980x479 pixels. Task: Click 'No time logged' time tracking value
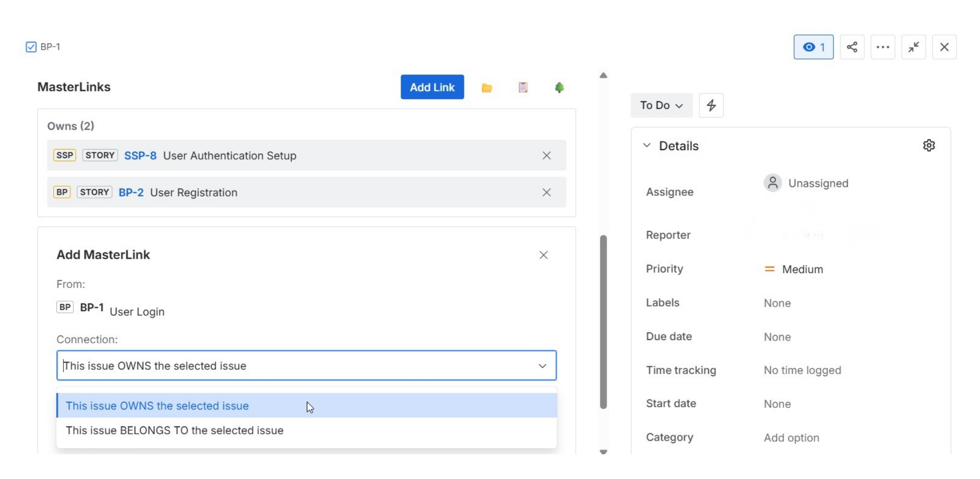(x=803, y=370)
